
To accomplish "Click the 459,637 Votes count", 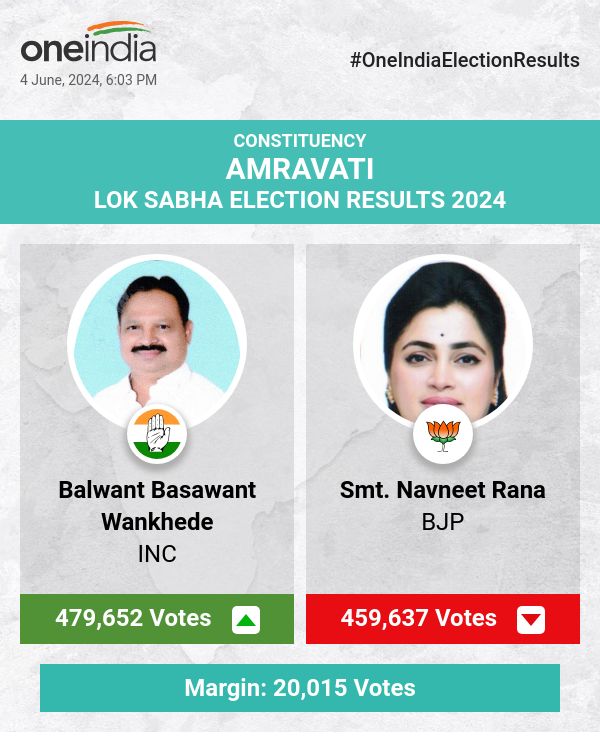I will (419, 618).
